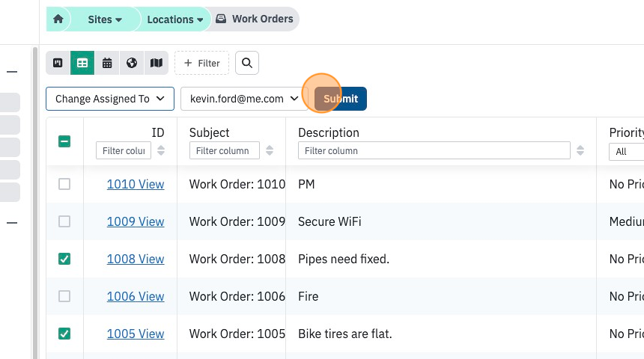Screen dimensions: 644x359
Task: Click the Work Orders inbox icon
Action: click(221, 19)
